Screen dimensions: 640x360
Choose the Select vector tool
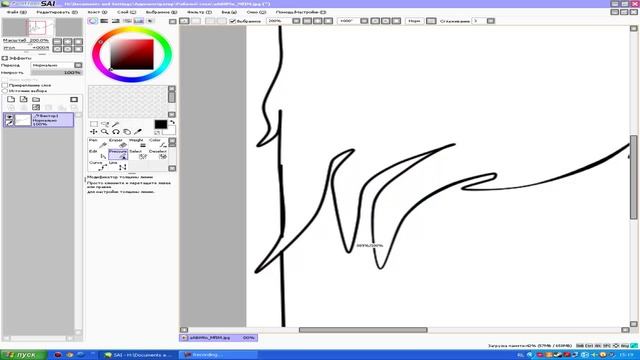click(138, 154)
